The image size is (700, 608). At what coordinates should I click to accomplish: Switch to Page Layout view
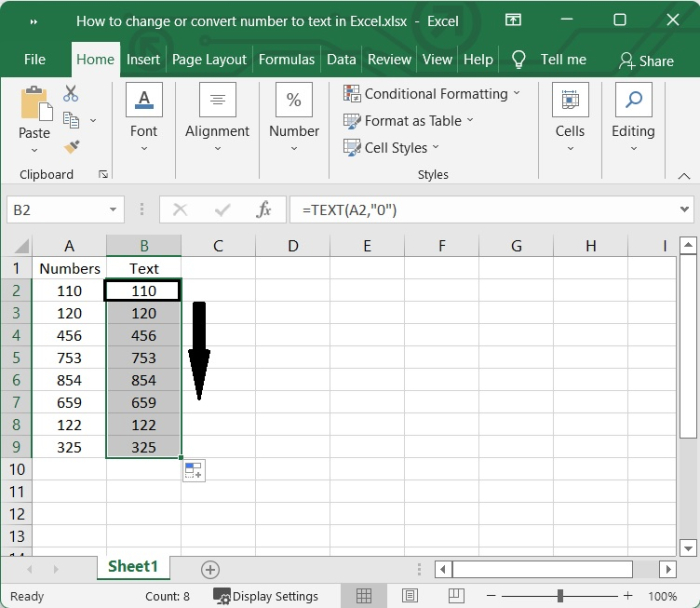click(x=408, y=596)
